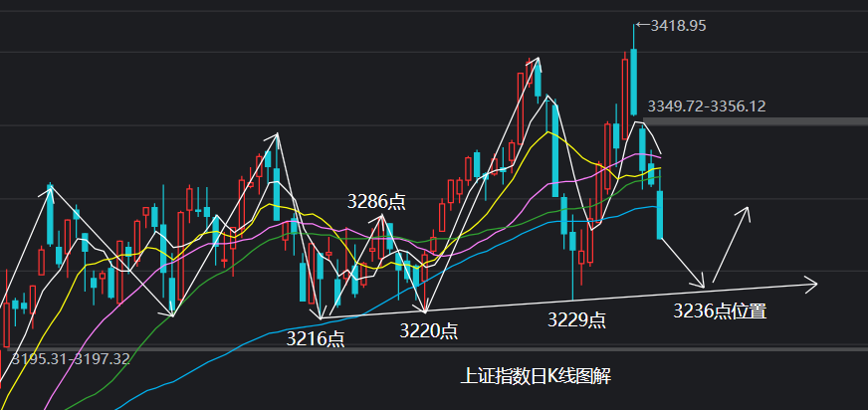Click the 3195.31-3197.32 gap range label

coord(70,359)
